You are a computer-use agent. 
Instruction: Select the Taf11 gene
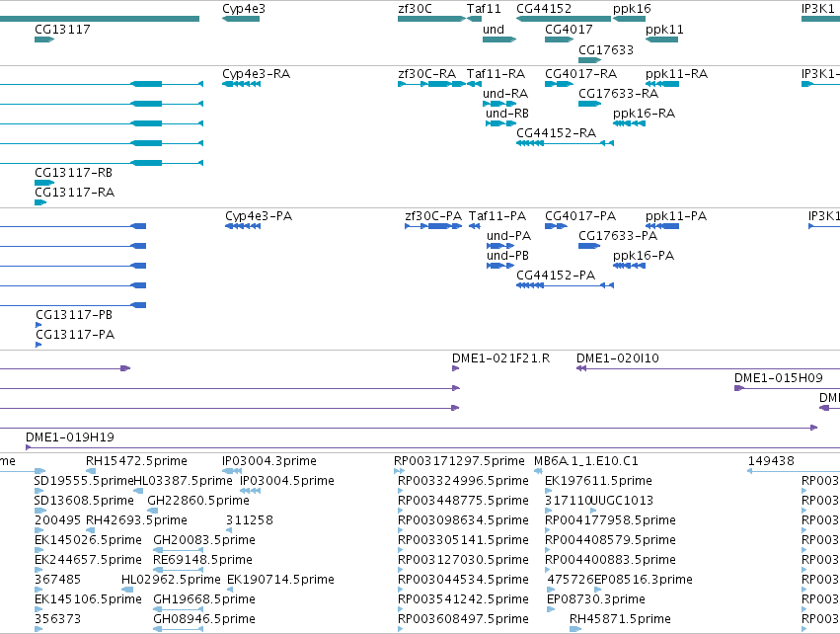click(x=474, y=19)
